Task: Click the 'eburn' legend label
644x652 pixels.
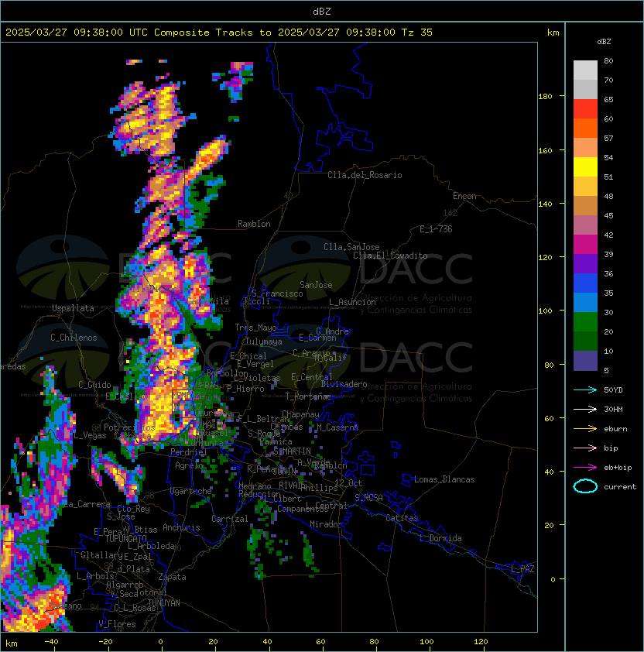Action: (x=615, y=429)
